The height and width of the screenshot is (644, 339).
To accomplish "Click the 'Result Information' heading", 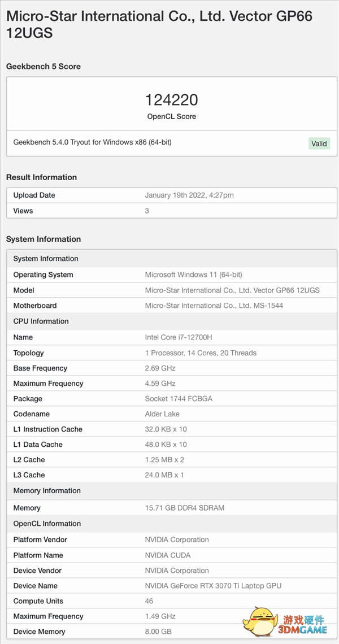I will 41,177.
